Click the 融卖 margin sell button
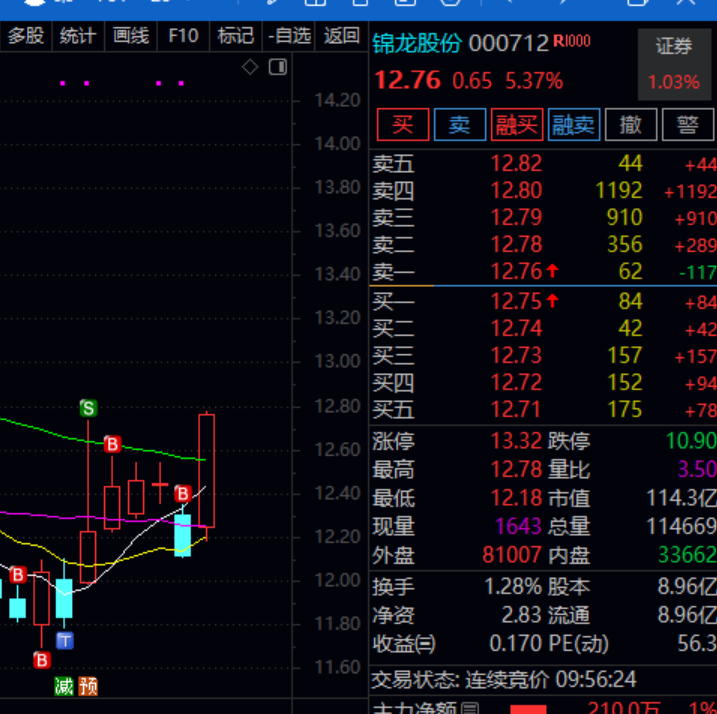The image size is (717, 714). 574,124
